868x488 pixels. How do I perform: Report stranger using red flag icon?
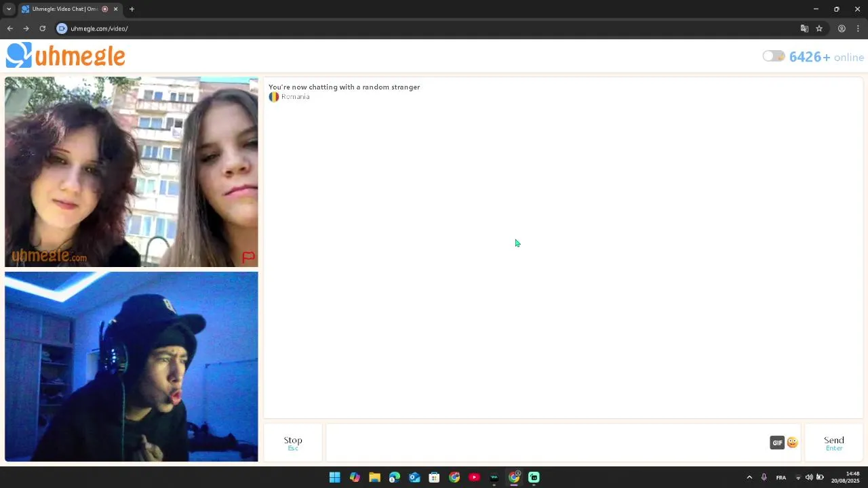point(248,257)
